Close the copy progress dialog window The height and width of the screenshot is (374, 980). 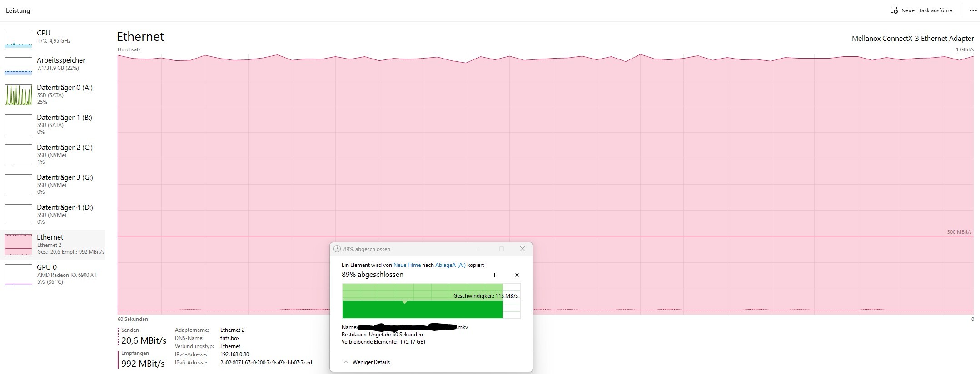(522, 249)
